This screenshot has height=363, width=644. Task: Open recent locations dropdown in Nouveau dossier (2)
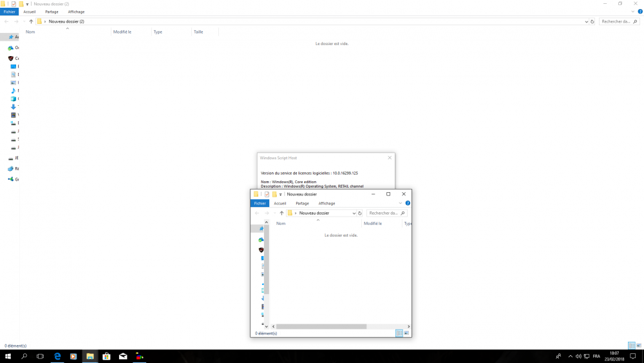24,21
